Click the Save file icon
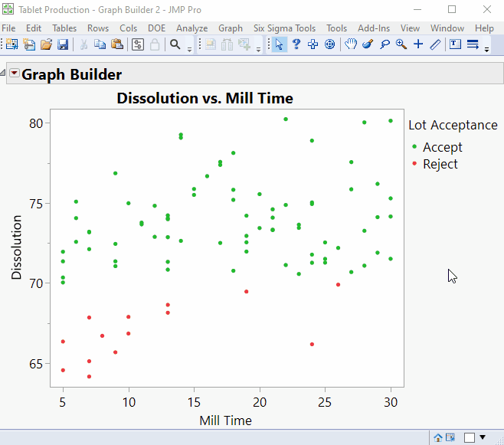The width and height of the screenshot is (504, 445). [x=63, y=44]
